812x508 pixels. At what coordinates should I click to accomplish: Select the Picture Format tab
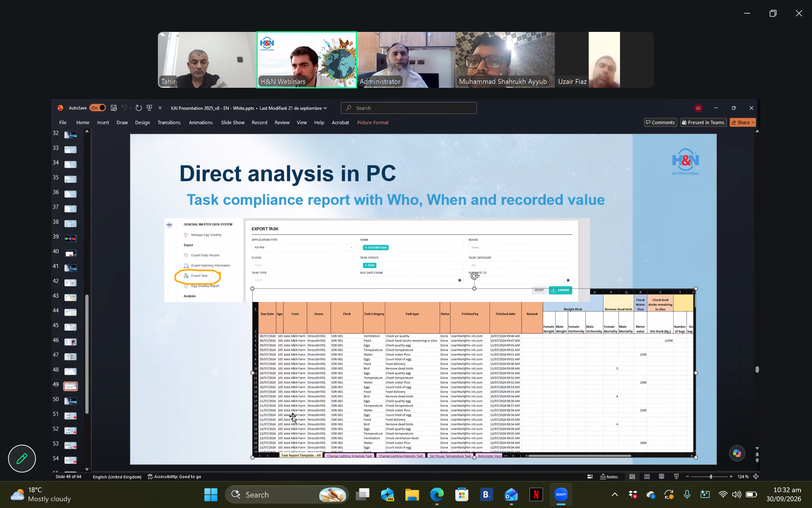[x=372, y=122]
